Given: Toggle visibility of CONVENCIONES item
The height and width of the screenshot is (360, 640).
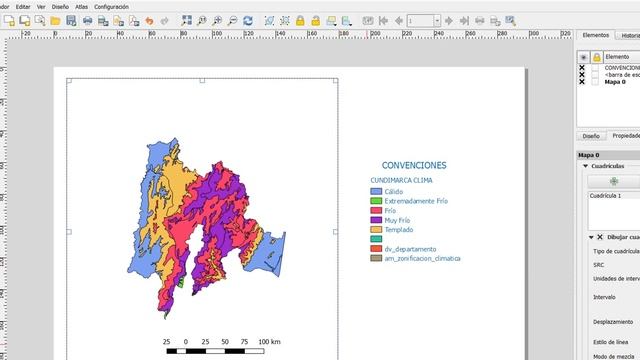Looking at the screenshot, I should 582,68.
